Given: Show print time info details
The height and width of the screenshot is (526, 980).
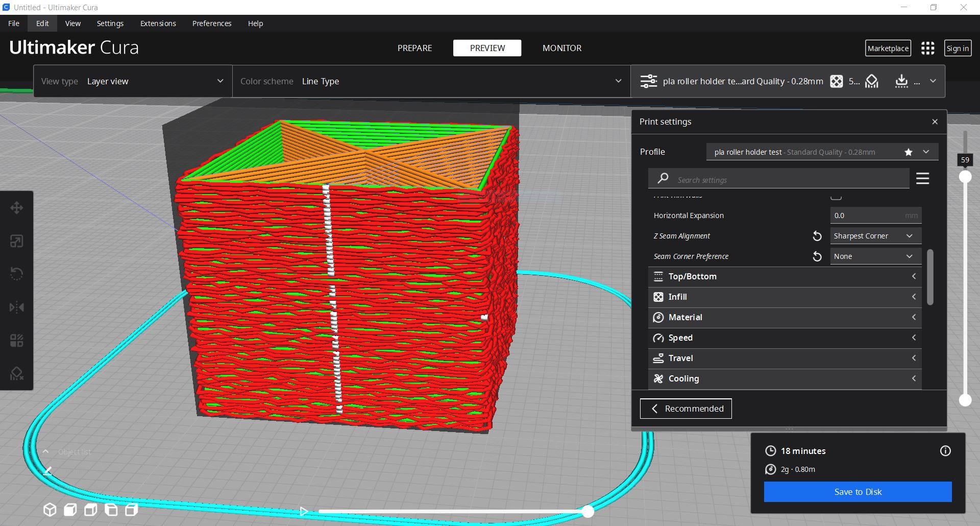Looking at the screenshot, I should pyautogui.click(x=945, y=451).
